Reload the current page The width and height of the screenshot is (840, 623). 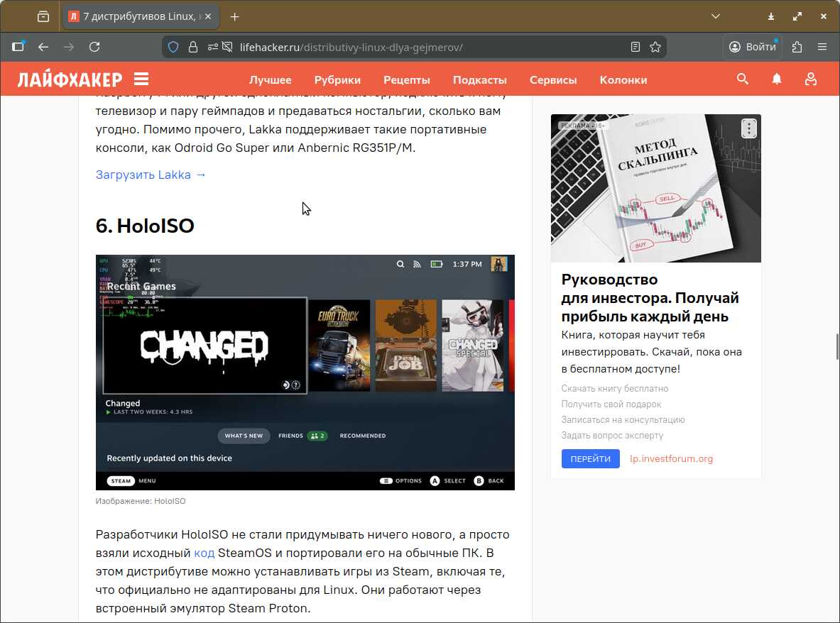click(x=94, y=47)
